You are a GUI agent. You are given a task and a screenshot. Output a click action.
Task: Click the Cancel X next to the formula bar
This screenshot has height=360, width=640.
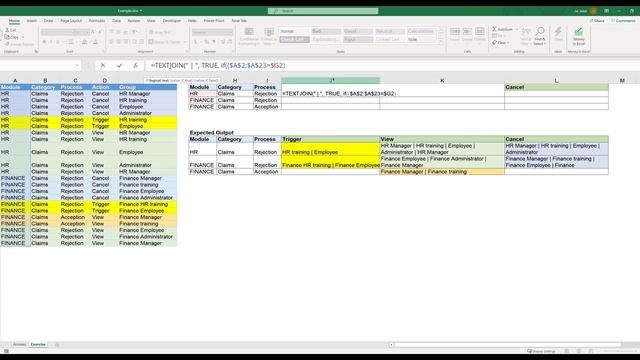pyautogui.click(x=103, y=65)
